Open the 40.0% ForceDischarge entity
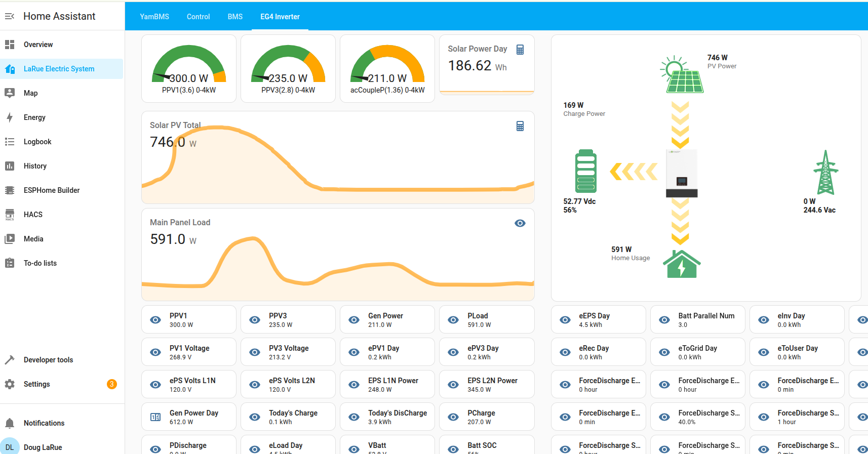 pyautogui.click(x=698, y=417)
